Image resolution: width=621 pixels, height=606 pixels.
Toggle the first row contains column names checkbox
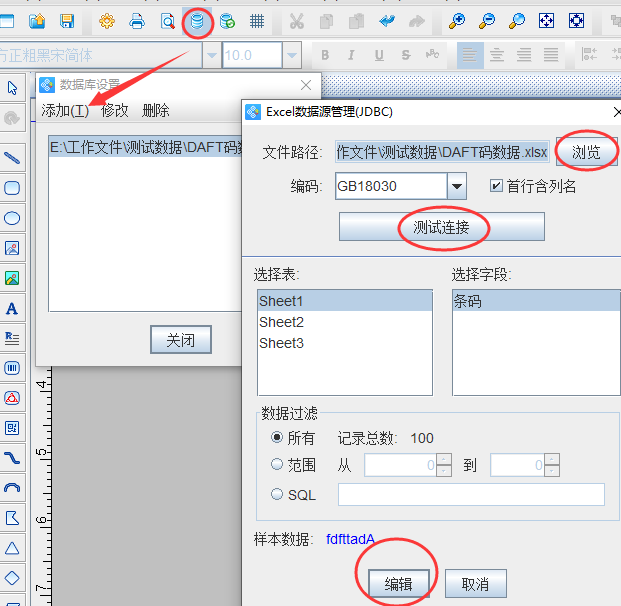(496, 186)
